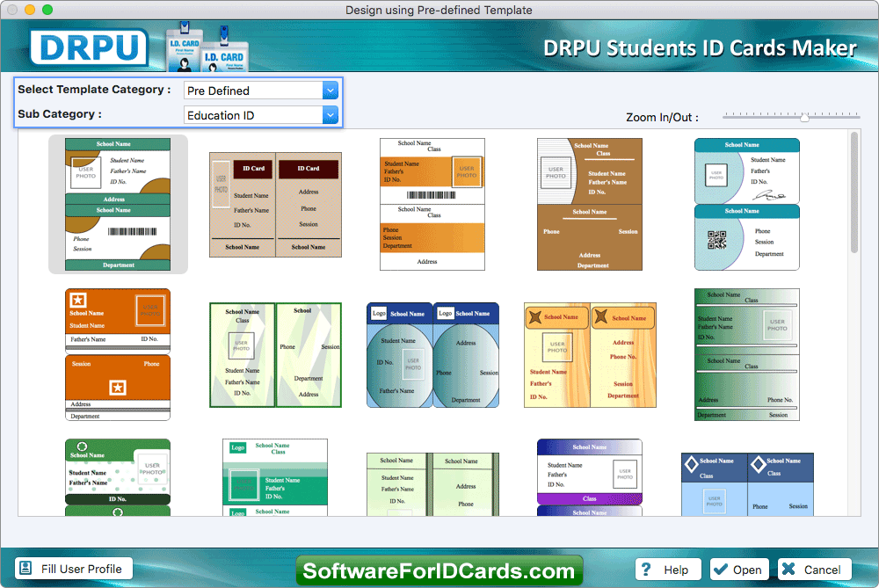Select the dark green gradient template

tap(746, 355)
